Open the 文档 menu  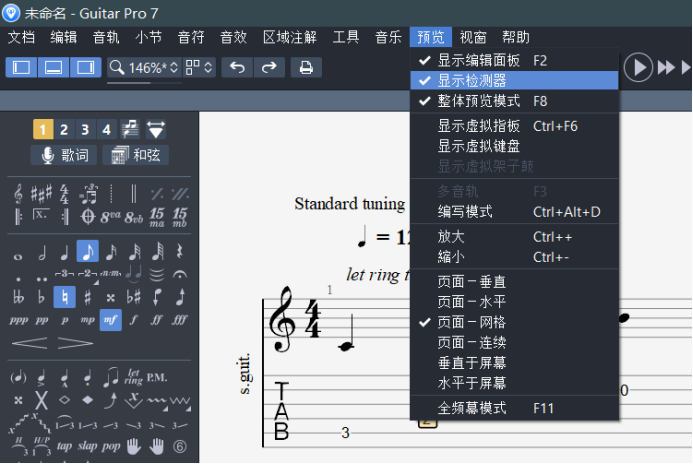[x=21, y=37]
